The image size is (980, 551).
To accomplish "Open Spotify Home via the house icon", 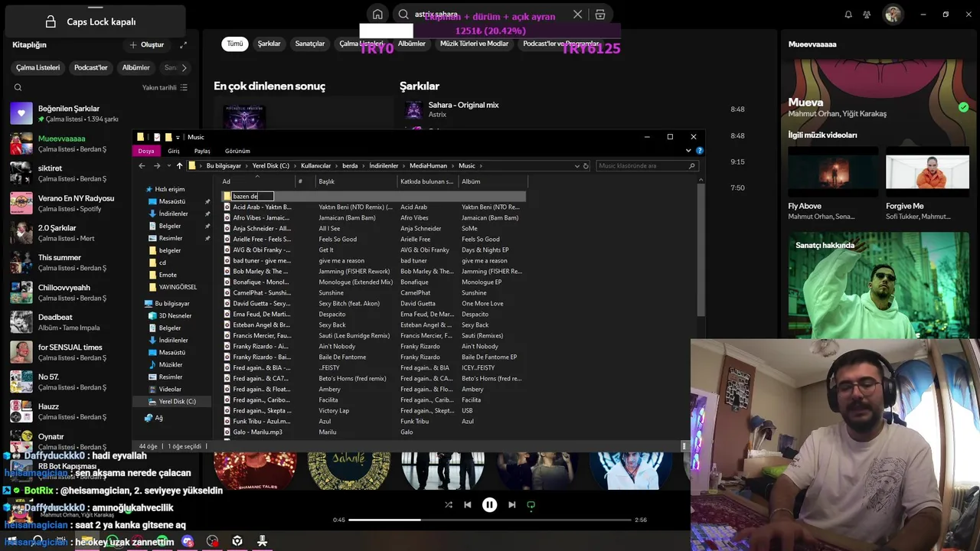I will (377, 15).
